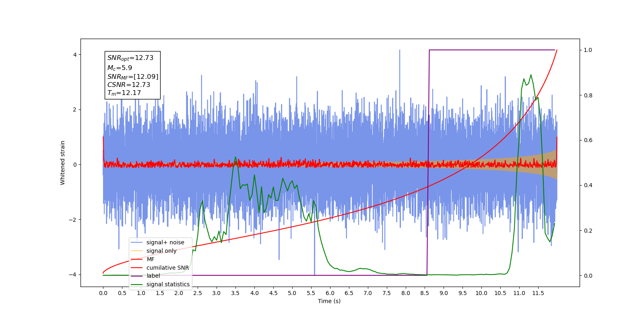Click x-axis tick label 2.5
This screenshot has height=322, width=644.
click(x=198, y=293)
